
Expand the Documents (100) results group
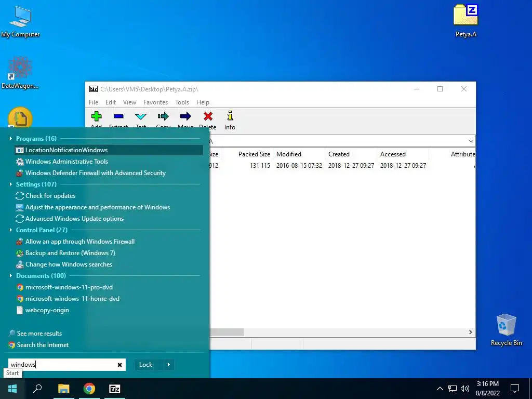(x=11, y=276)
